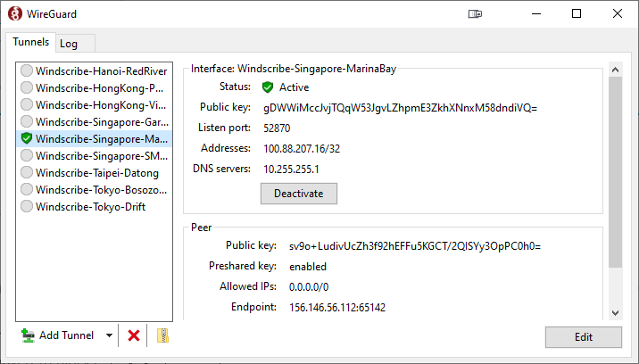Click the green Active shield status icon
This screenshot has width=639, height=364.
[x=268, y=87]
